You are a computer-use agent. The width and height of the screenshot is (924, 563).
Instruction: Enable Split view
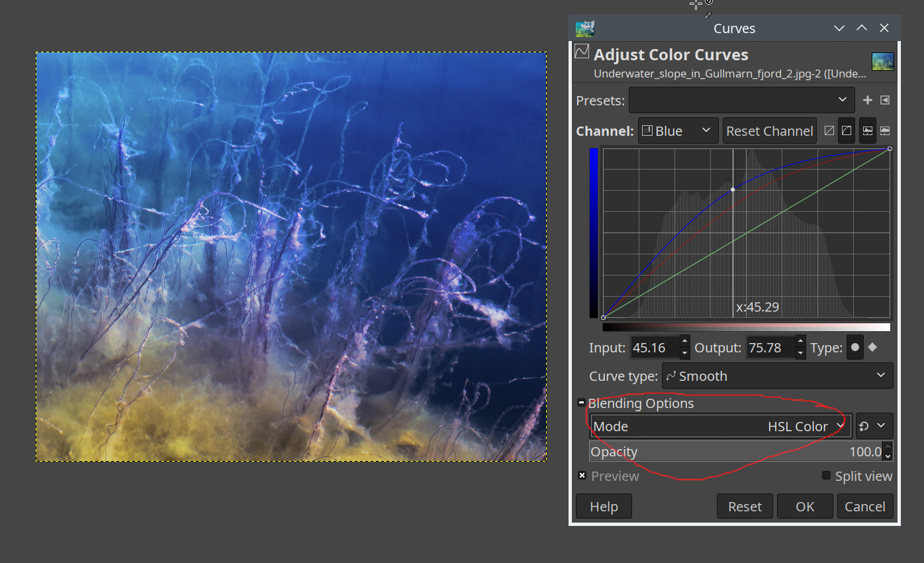click(x=826, y=476)
